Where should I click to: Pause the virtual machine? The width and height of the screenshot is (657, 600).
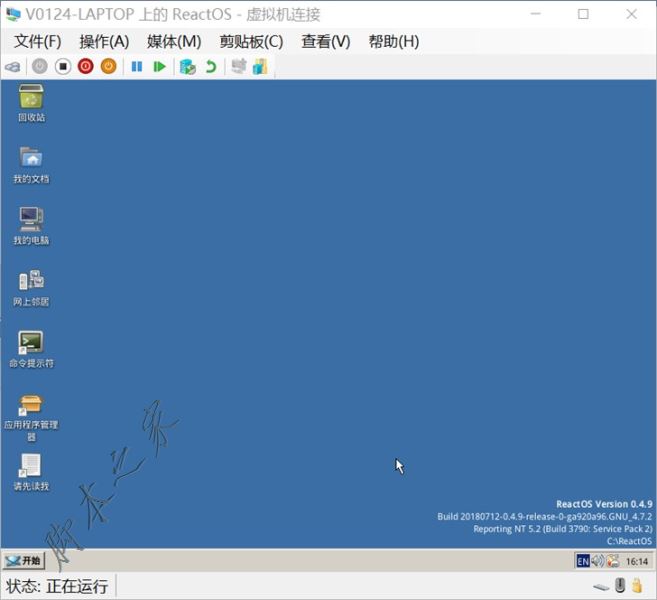point(137,66)
